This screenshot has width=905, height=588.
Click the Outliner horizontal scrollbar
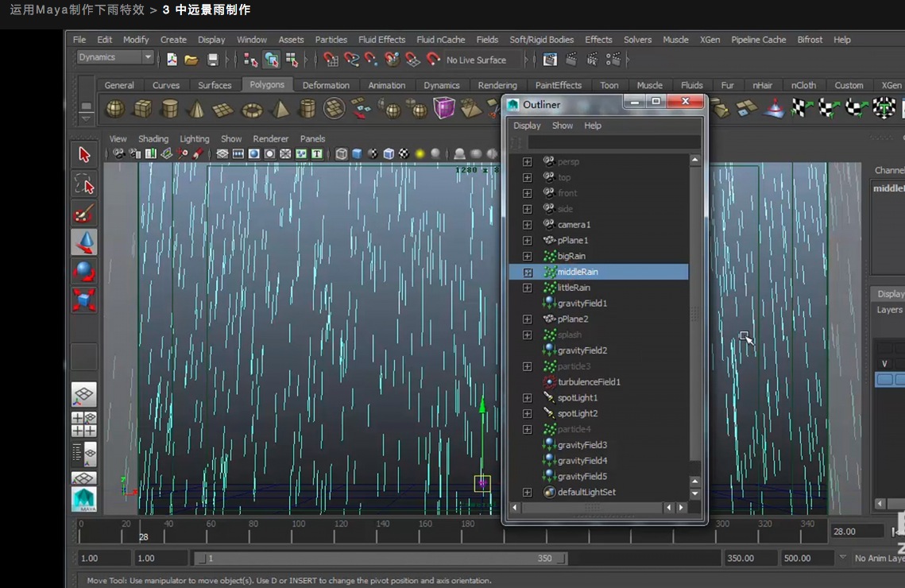pos(592,507)
